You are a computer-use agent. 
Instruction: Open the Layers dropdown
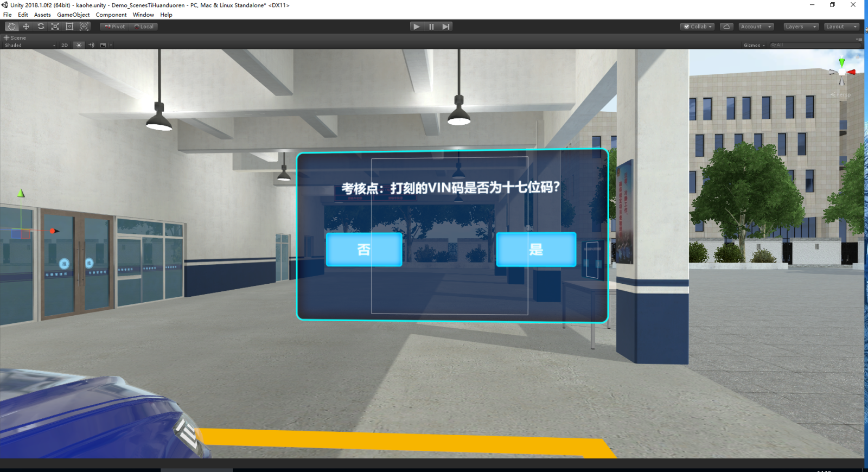pos(800,27)
